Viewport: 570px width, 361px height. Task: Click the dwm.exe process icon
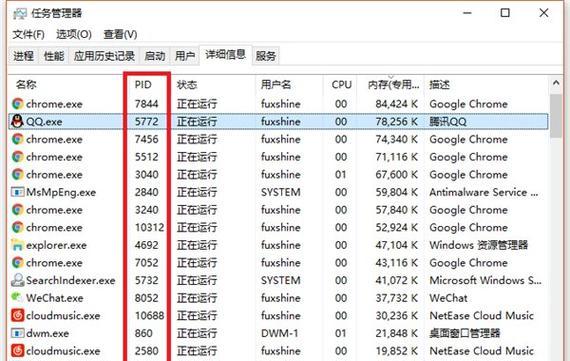point(17,333)
